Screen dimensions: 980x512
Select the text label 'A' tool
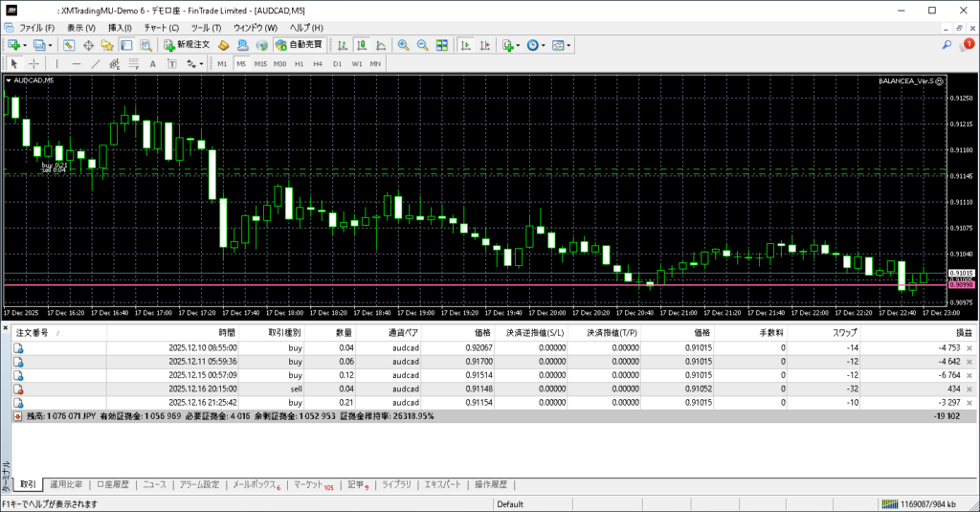point(153,64)
